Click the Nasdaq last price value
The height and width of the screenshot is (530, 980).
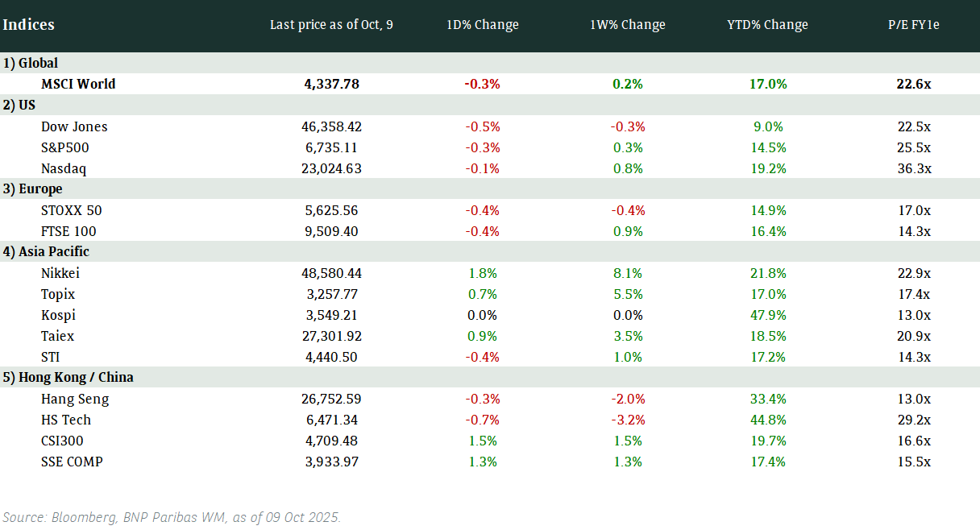pyautogui.click(x=331, y=168)
